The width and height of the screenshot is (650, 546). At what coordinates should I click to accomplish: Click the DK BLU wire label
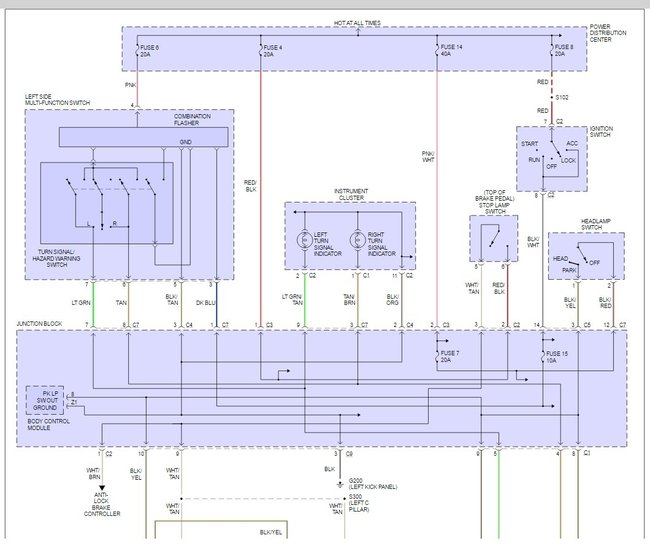click(x=206, y=303)
